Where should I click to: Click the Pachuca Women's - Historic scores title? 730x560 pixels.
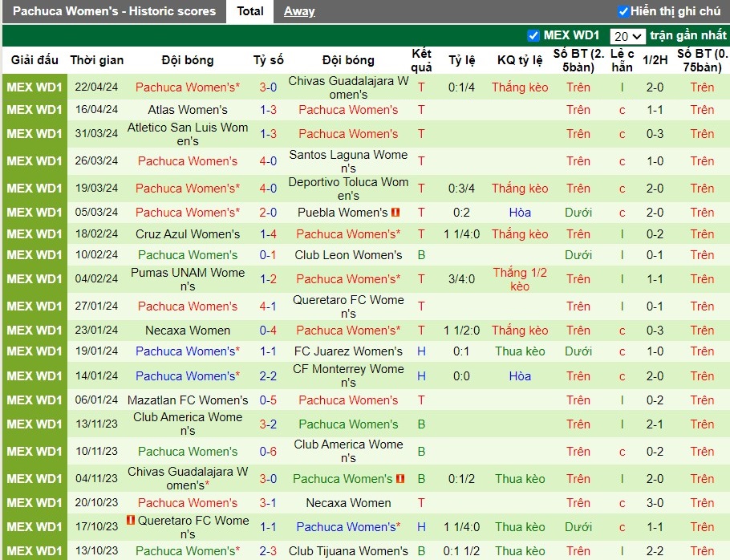tap(114, 11)
